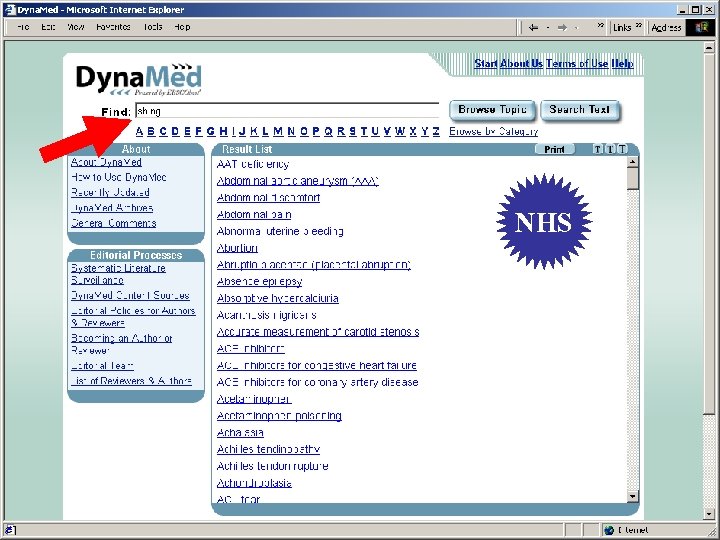Open Editorial Team sidebar link
The image size is (720, 540).
[x=102, y=366]
